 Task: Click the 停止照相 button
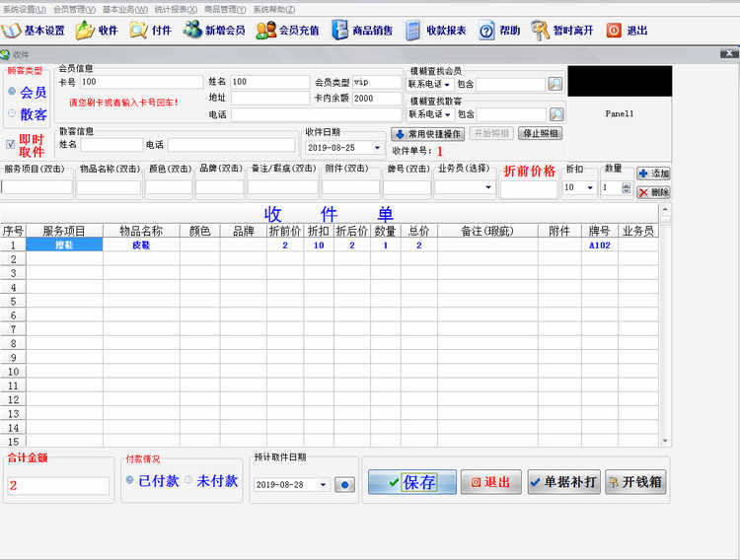pos(540,133)
